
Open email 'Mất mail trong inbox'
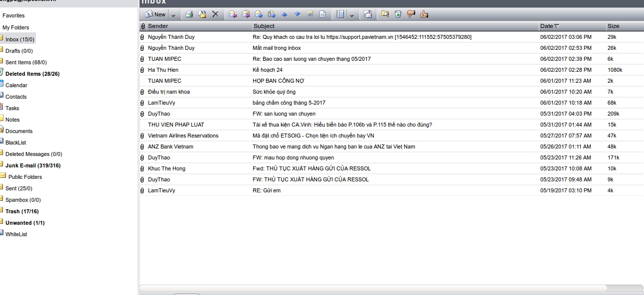(391, 48)
